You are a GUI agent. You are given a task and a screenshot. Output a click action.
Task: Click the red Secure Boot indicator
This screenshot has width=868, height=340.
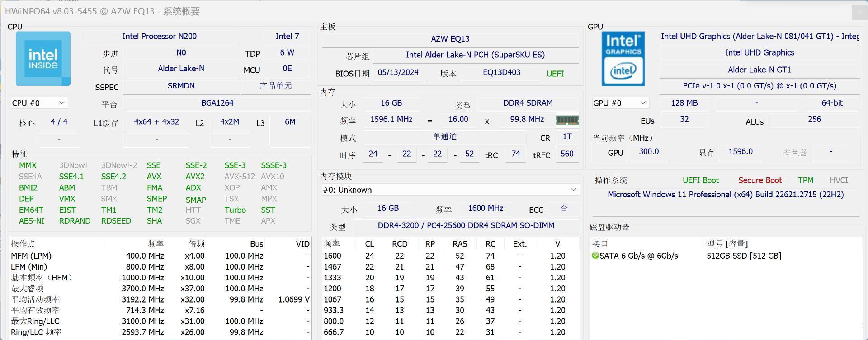click(x=759, y=181)
